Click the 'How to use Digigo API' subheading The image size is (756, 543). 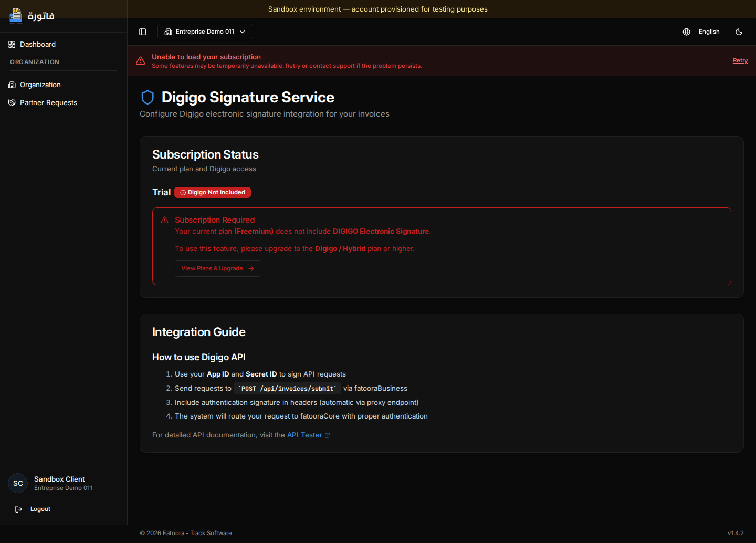point(199,357)
